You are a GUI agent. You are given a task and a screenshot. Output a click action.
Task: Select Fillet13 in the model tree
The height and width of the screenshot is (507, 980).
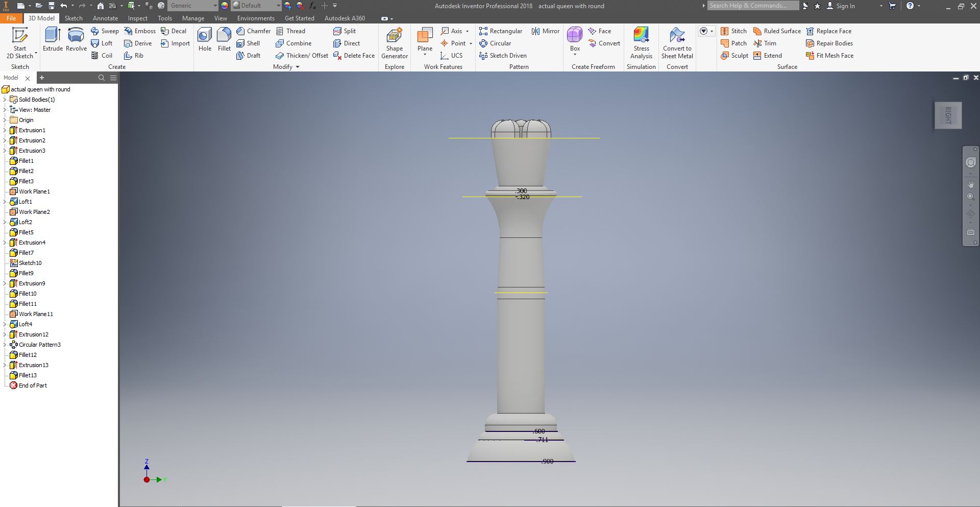coord(23,375)
